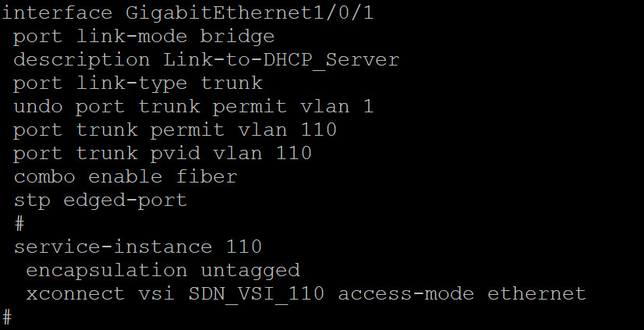The image size is (644, 330).
Task: Click the 'access-mode' keyword
Action: click(x=405, y=294)
